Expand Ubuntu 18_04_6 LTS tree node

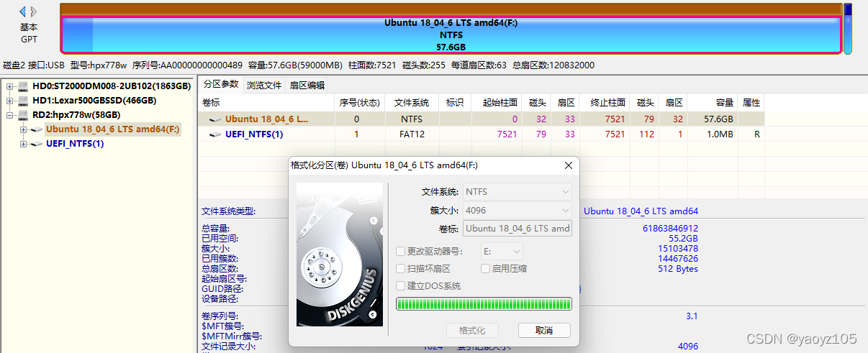click(x=24, y=129)
